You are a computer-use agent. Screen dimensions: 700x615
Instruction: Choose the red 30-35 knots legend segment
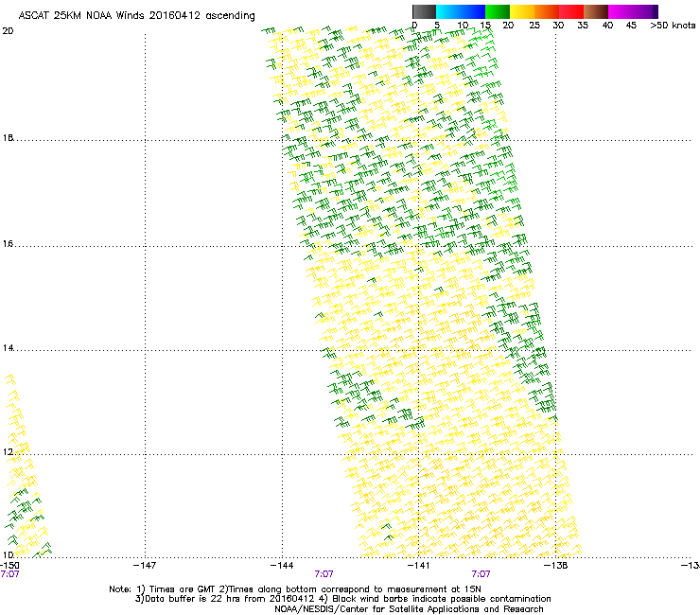pos(571,11)
